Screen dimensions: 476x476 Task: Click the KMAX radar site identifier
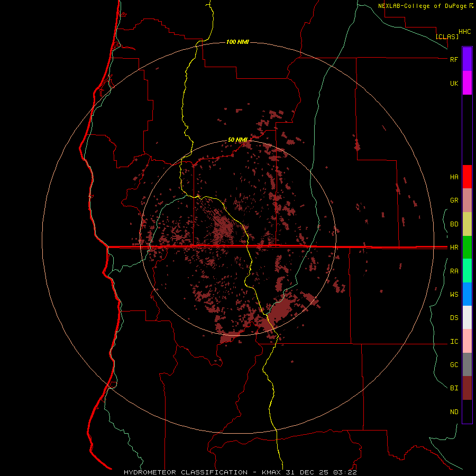point(271,472)
